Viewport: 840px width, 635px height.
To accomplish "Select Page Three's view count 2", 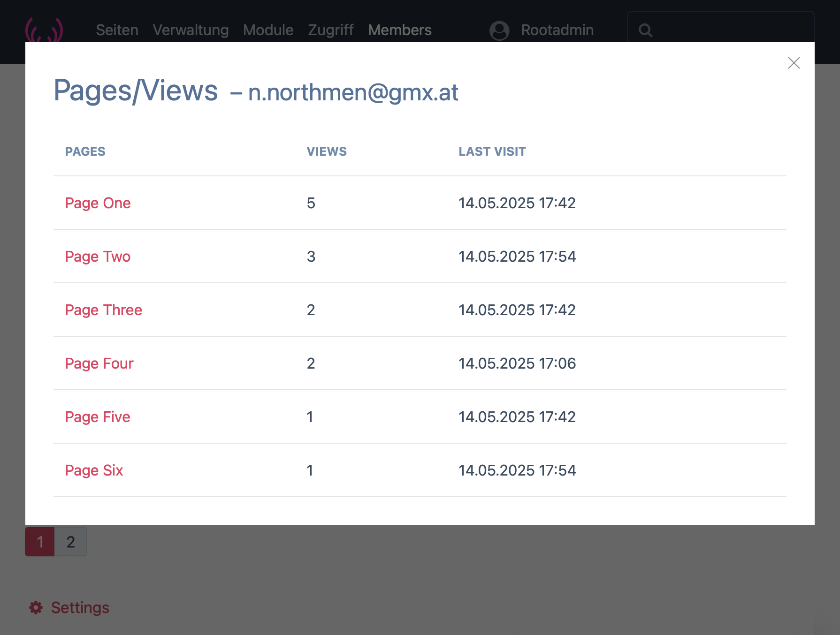I will click(x=311, y=310).
